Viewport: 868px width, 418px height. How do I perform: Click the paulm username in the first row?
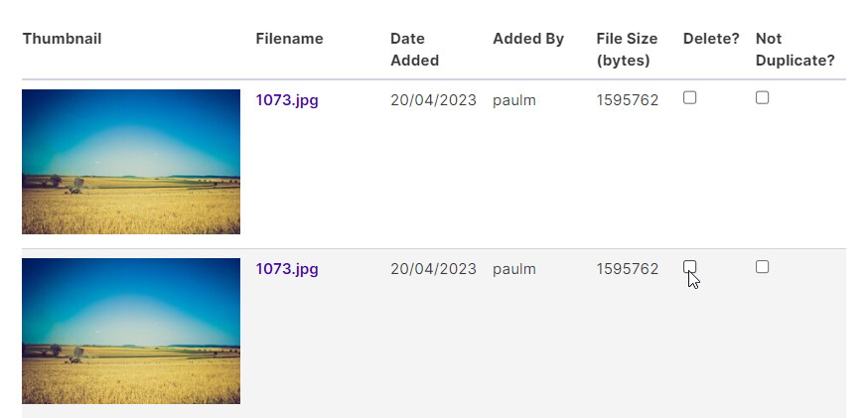click(514, 100)
